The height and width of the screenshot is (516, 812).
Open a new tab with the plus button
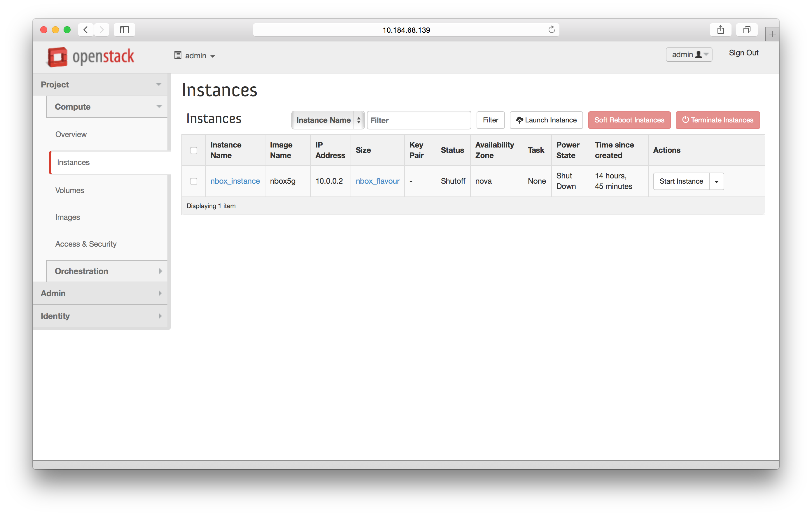pyautogui.click(x=772, y=34)
